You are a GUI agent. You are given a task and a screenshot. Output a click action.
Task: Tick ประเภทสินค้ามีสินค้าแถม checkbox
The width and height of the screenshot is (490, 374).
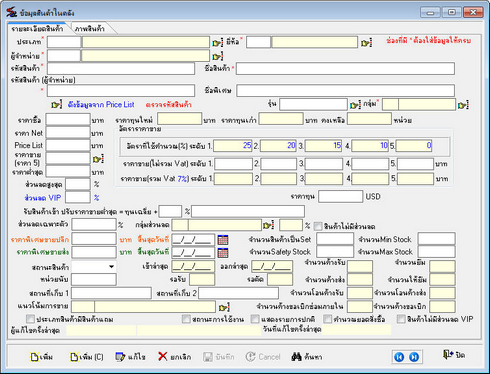pos(30,319)
